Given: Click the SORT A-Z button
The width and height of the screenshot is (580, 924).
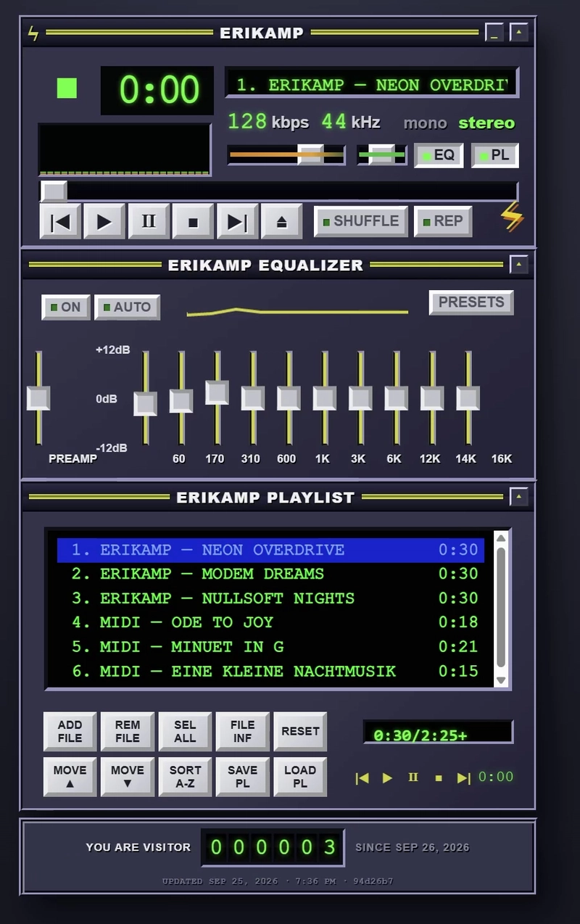Looking at the screenshot, I should 185,777.
